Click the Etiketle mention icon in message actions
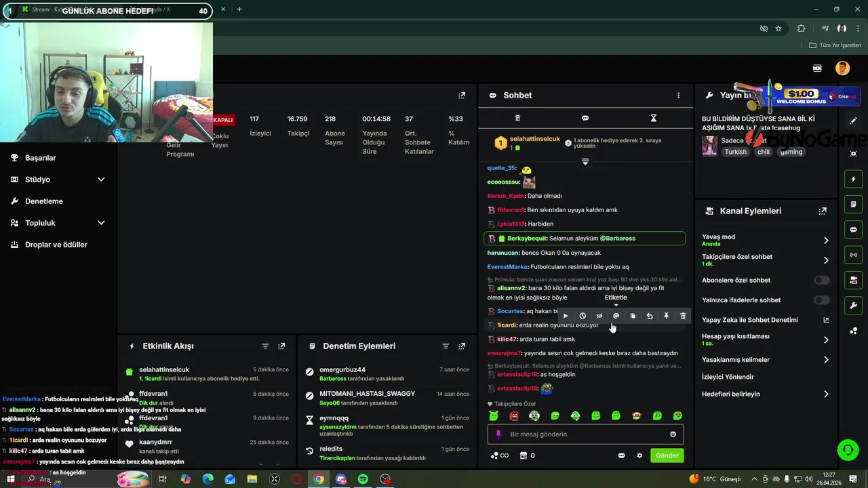Screen dimensions: 868x488 (x=616, y=316)
